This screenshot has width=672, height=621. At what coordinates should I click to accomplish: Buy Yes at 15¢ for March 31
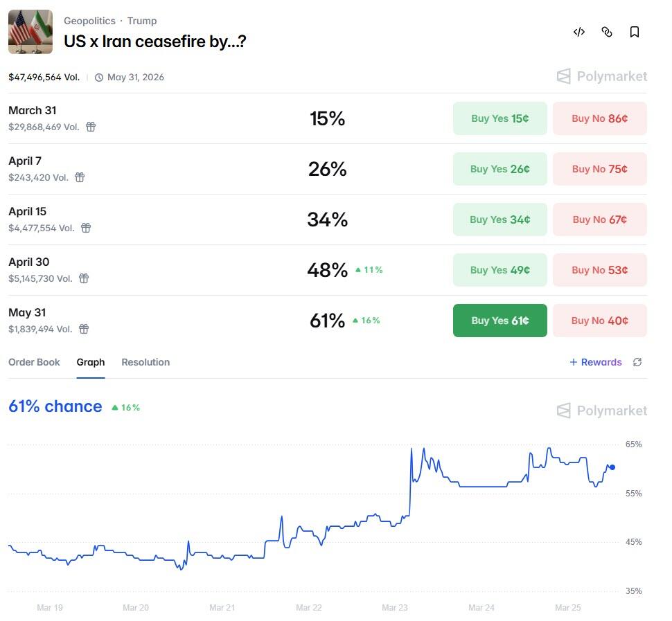[x=499, y=118]
